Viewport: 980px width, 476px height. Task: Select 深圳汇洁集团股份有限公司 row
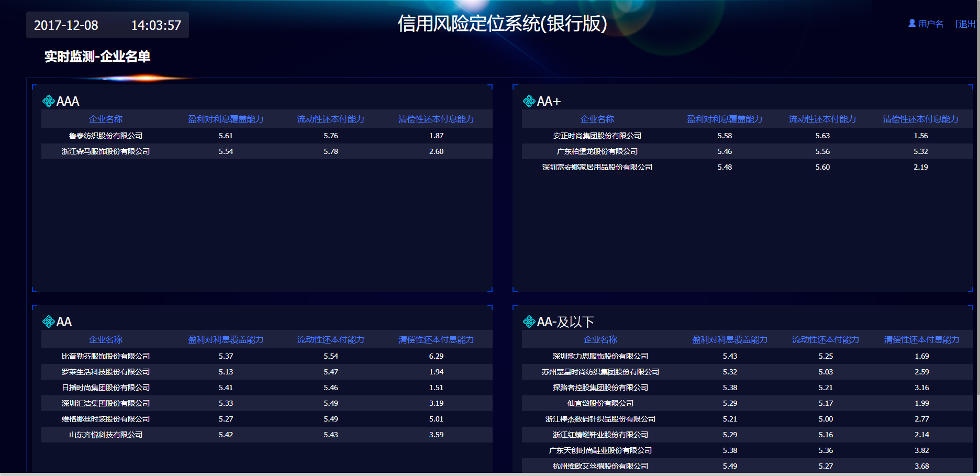click(x=267, y=403)
